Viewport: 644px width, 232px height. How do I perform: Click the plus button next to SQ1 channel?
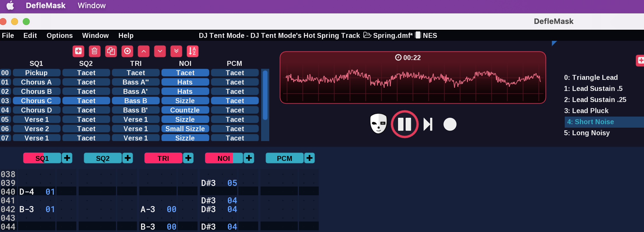click(67, 158)
